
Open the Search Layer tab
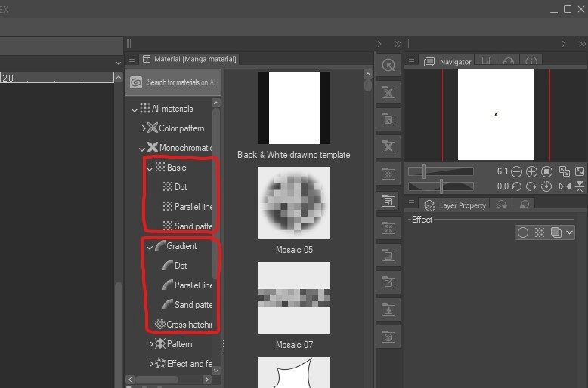[525, 204]
